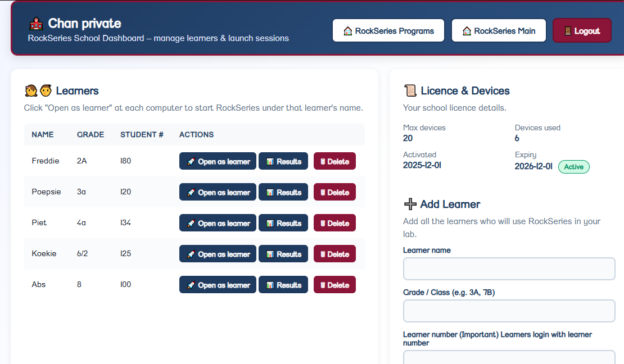Viewport: 624px width, 364px height.
Task: Click the Learner name input field
Action: click(x=509, y=269)
